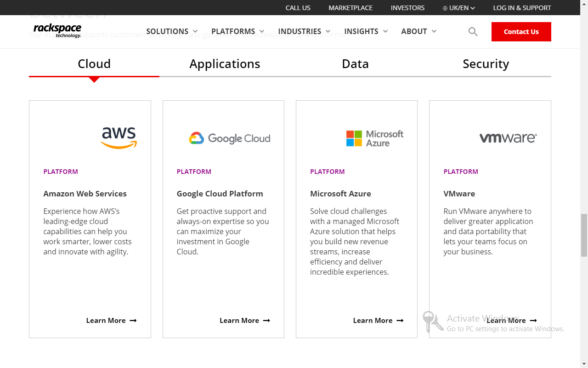This screenshot has height=368, width=588.
Task: Open the PLATFORMS nav item
Action: 233,31
